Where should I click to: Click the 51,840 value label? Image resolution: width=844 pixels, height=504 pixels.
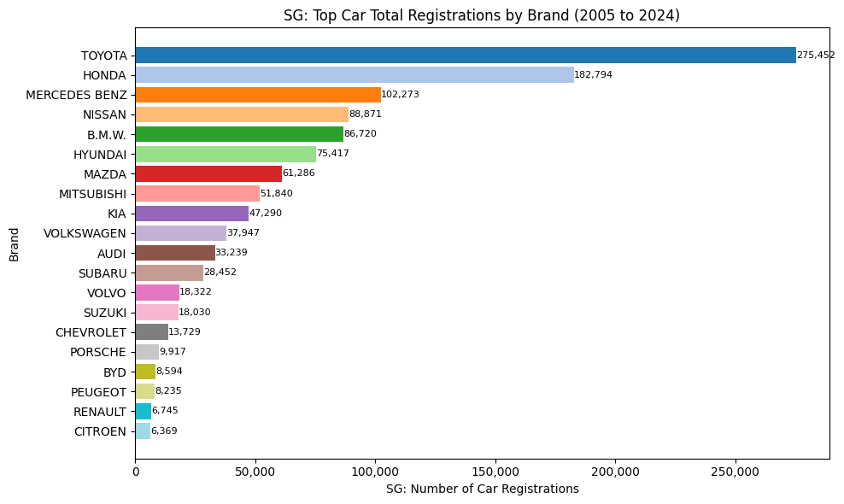point(277,193)
